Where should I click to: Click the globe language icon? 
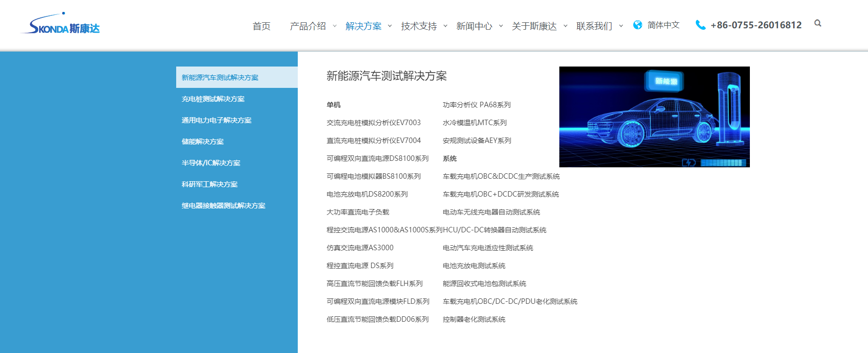tap(638, 25)
